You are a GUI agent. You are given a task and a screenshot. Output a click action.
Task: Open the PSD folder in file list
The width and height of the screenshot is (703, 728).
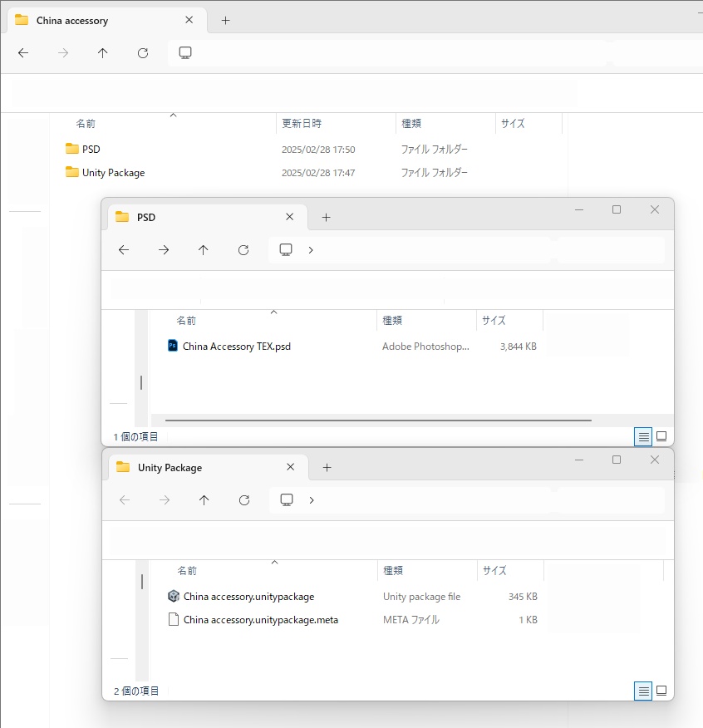91,149
